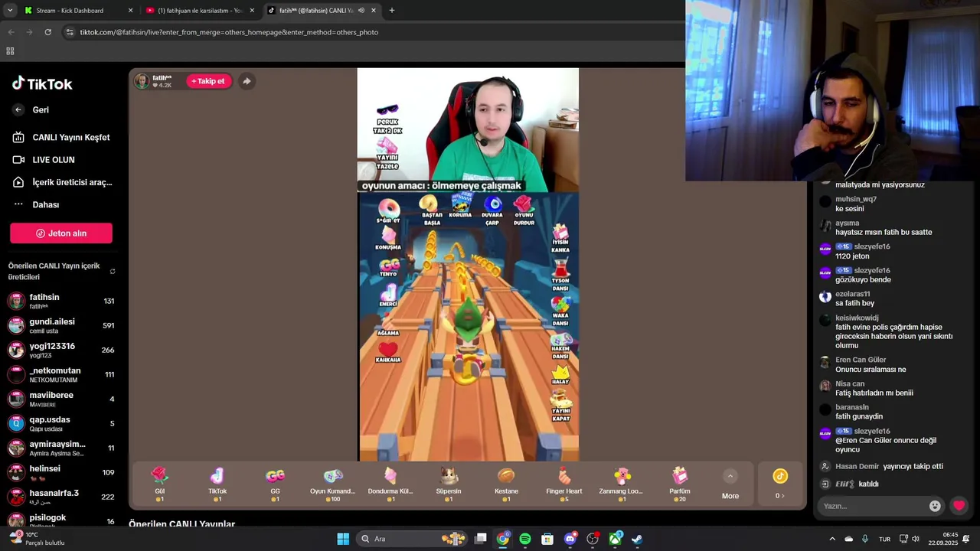Mute the TikTok tab audio icon
Image resolution: width=980 pixels, height=551 pixels.
click(361, 11)
